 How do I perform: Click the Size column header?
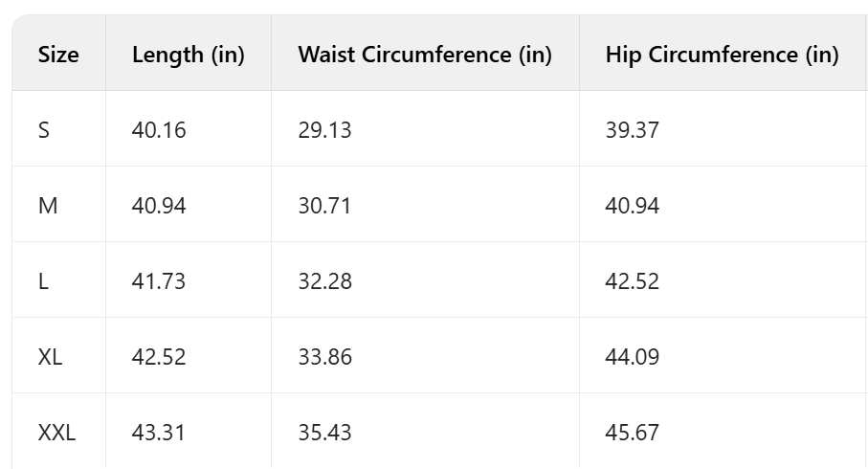coord(58,55)
